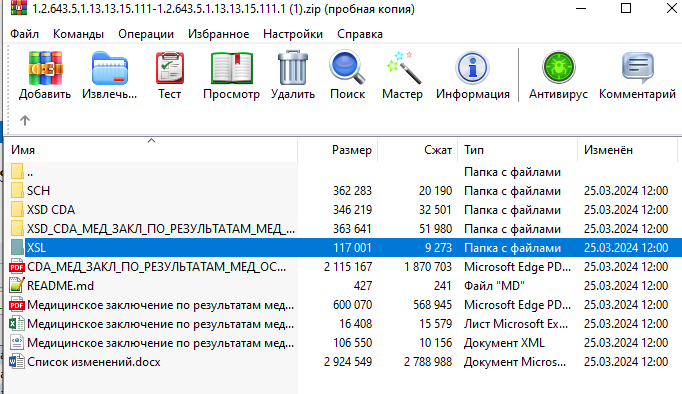Click the '..' parent folder entry

(x=30, y=173)
